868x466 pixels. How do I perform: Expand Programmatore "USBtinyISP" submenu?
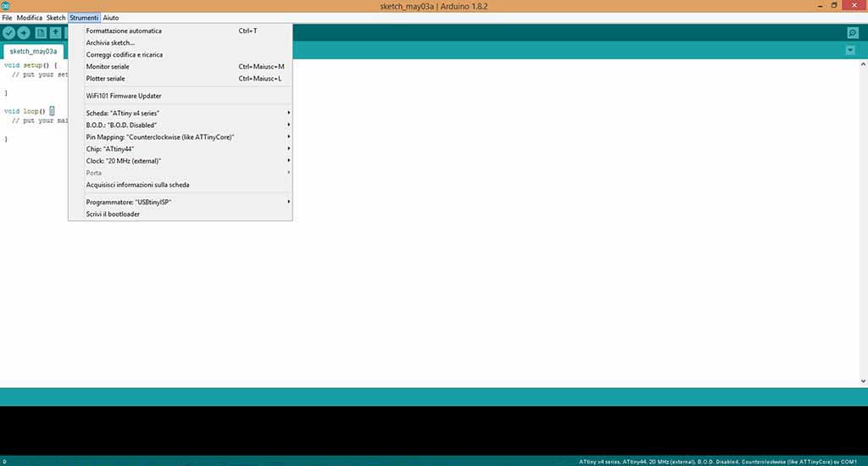pyautogui.click(x=181, y=202)
